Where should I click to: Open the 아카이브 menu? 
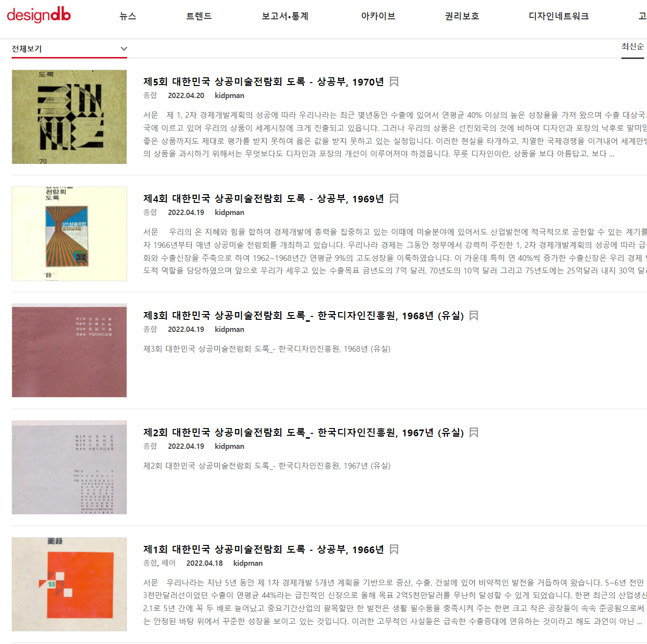pos(378,16)
